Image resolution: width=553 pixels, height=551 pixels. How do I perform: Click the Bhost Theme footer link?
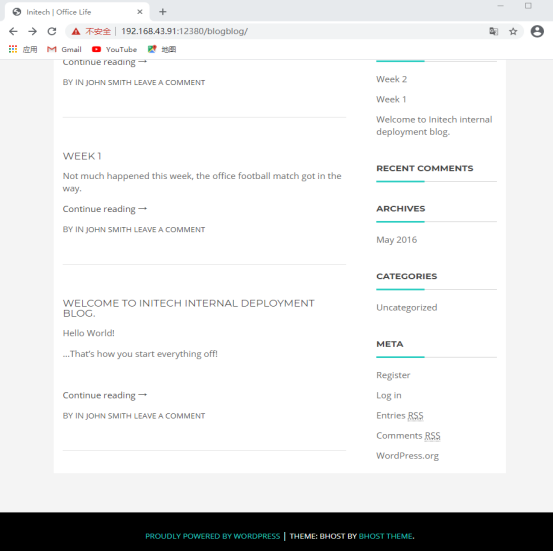[385, 536]
